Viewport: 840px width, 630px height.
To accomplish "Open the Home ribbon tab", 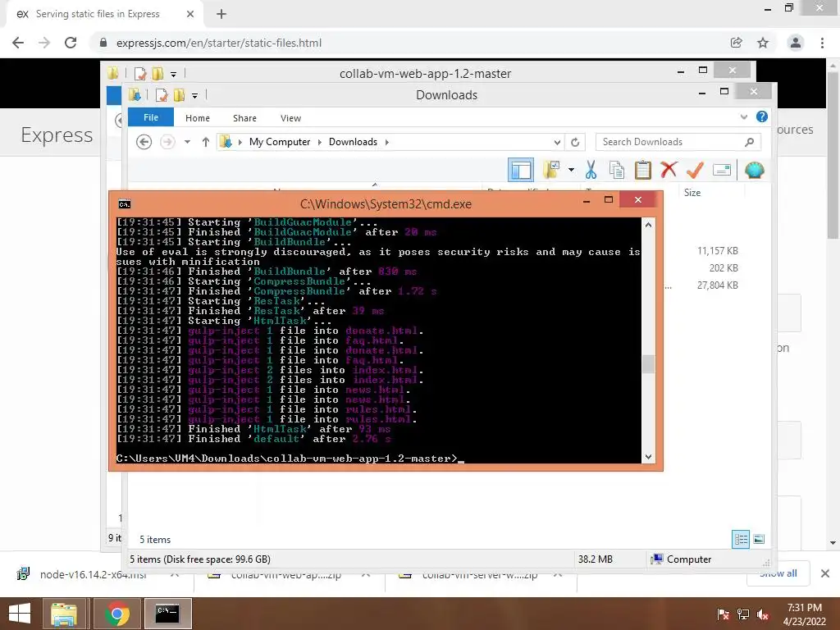I will pyautogui.click(x=198, y=118).
